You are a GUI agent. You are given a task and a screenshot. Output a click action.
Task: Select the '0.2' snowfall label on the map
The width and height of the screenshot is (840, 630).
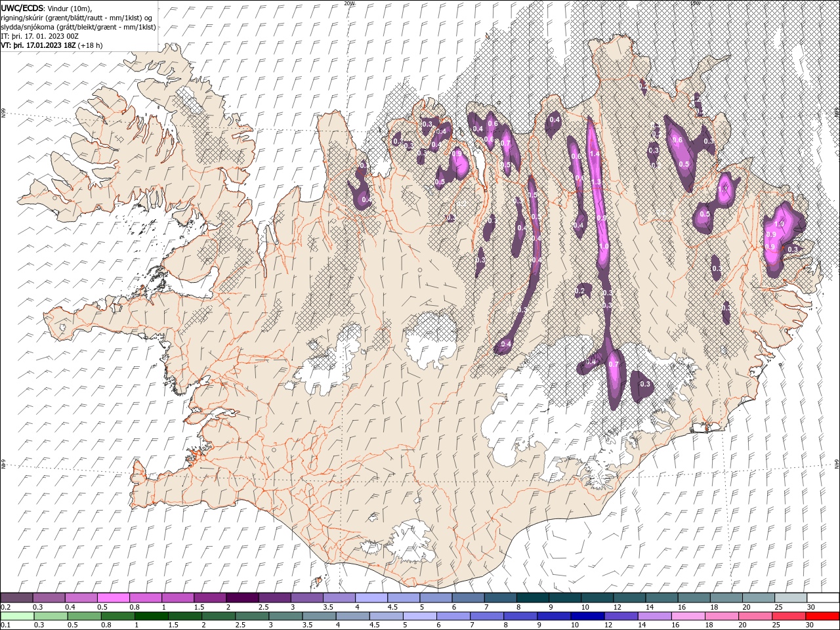579,291
